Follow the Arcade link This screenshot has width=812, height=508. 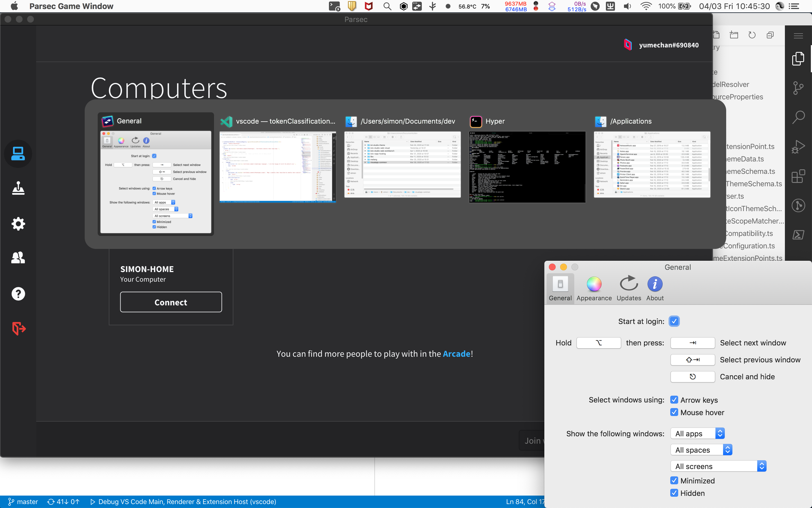[x=457, y=354]
